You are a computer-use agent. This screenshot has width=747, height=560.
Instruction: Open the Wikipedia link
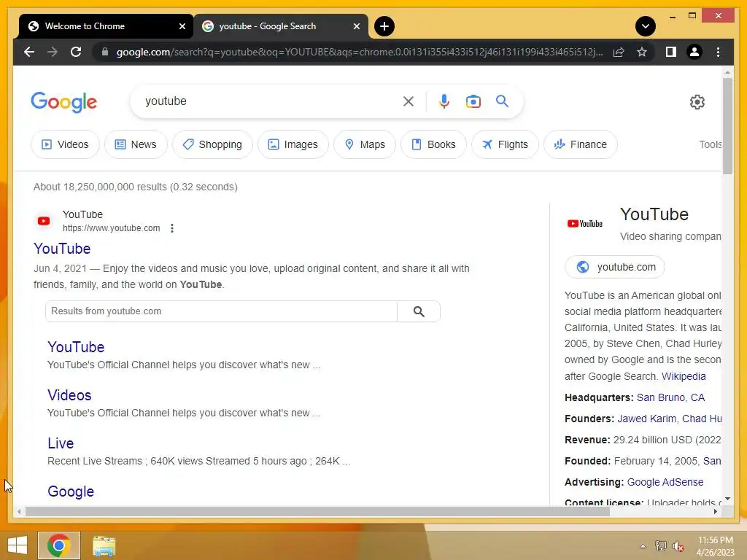point(684,376)
